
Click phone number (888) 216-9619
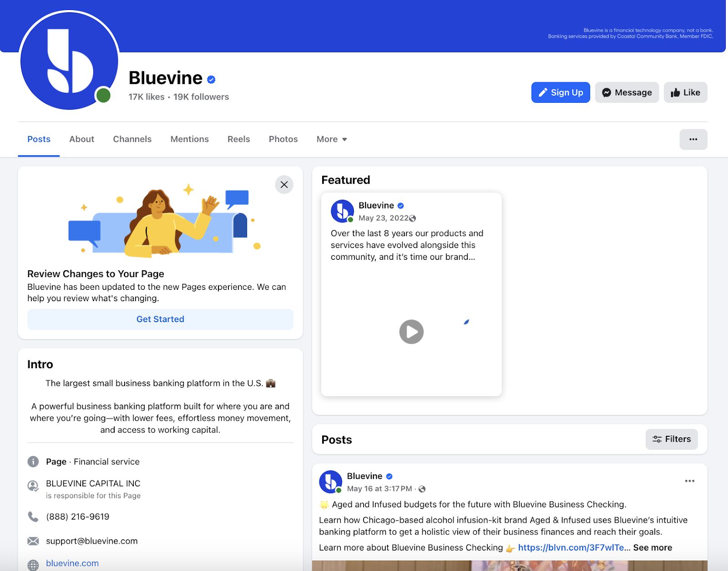point(78,517)
